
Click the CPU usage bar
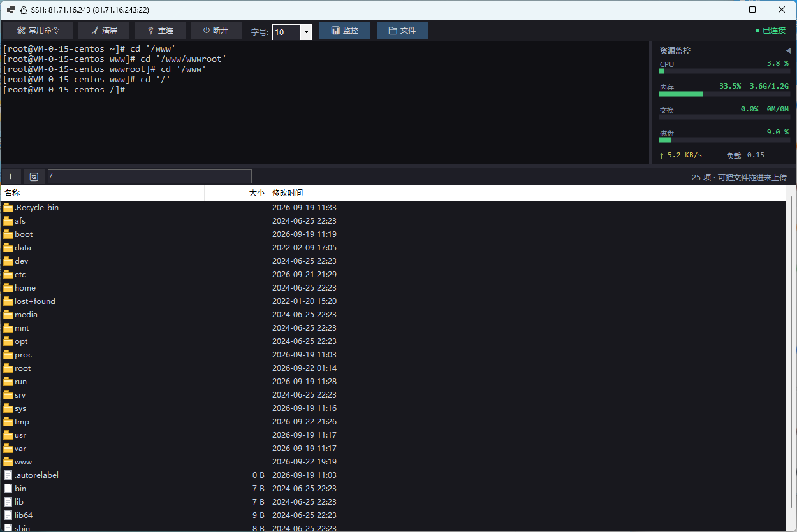click(x=724, y=71)
